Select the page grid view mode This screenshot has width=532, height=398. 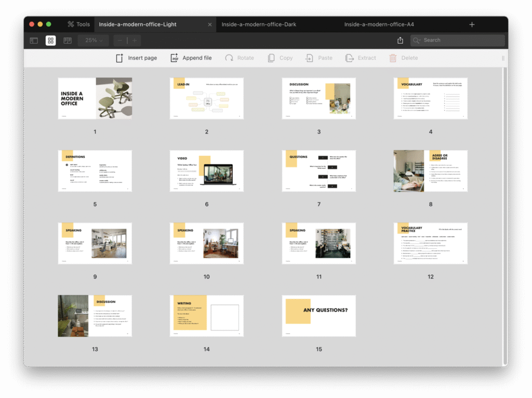pos(50,41)
